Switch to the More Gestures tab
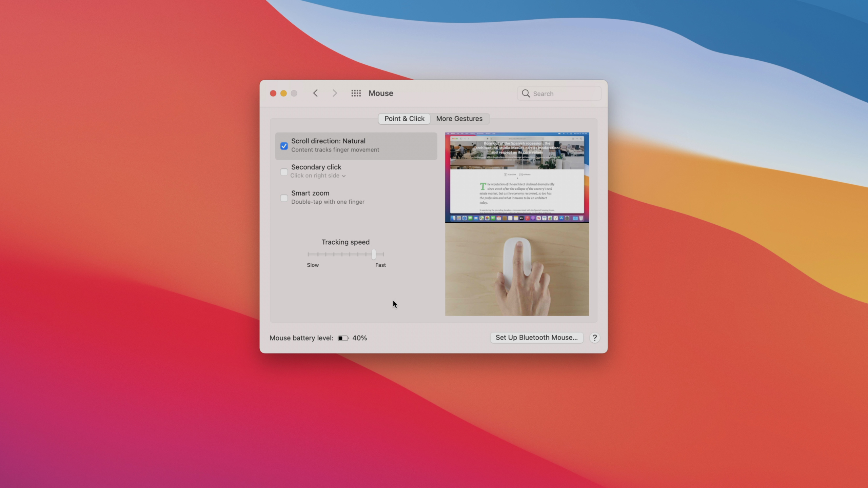 click(459, 119)
